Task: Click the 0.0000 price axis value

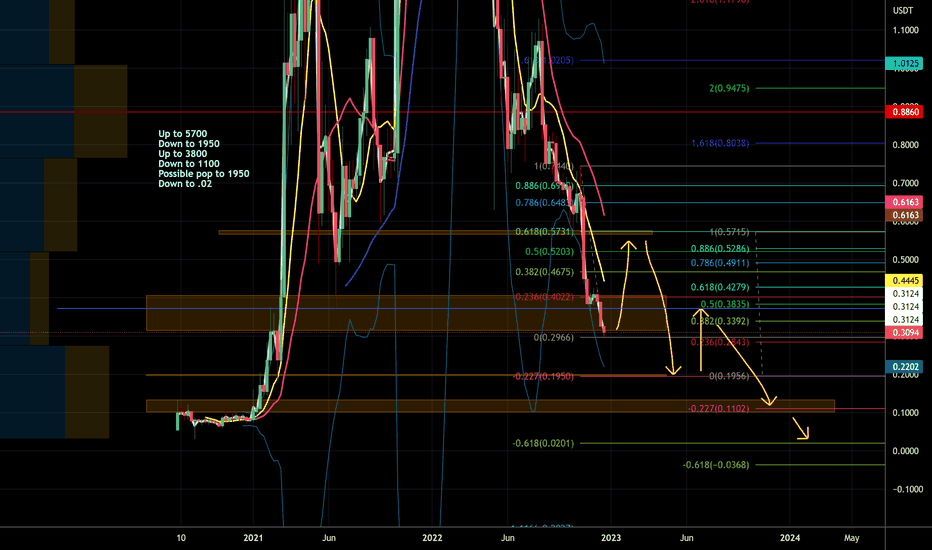Action: point(905,451)
